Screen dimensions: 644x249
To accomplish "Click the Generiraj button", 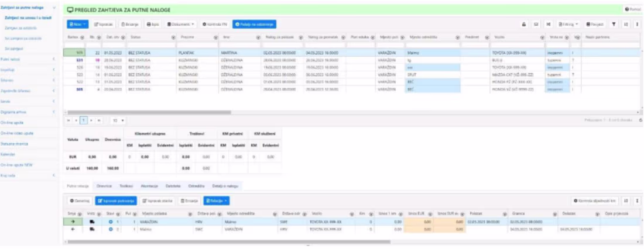I will coord(80,200).
